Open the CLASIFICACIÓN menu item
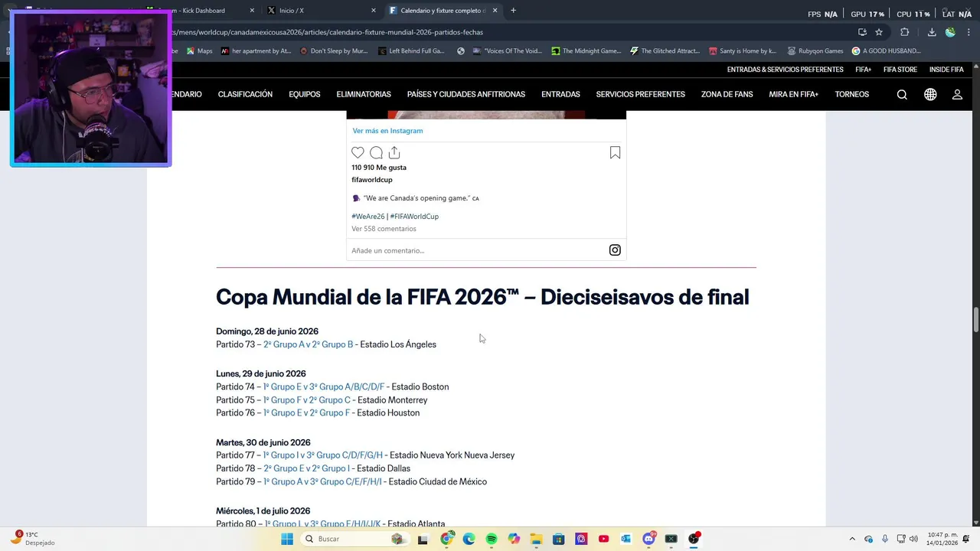 click(245, 95)
